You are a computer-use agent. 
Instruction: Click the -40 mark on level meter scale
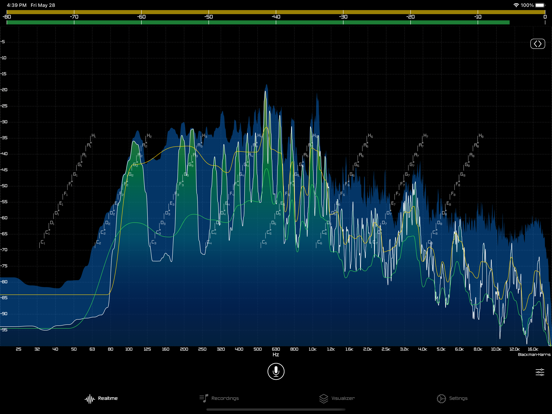pyautogui.click(x=276, y=17)
